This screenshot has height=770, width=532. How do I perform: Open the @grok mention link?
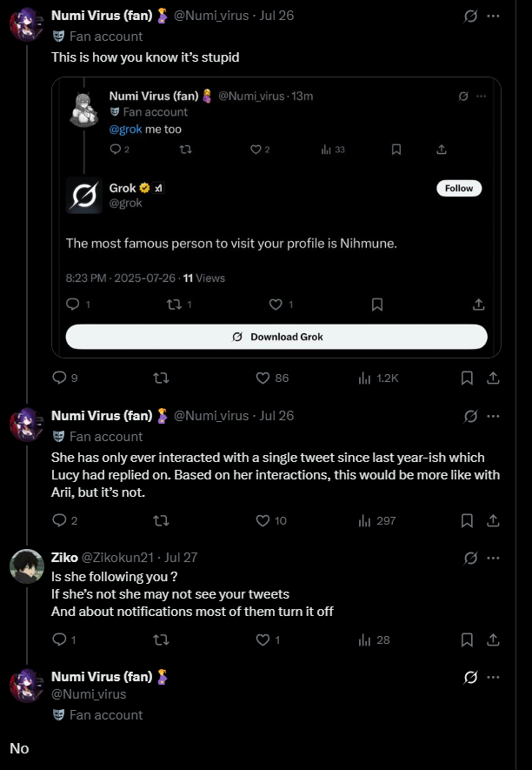[x=125, y=129]
